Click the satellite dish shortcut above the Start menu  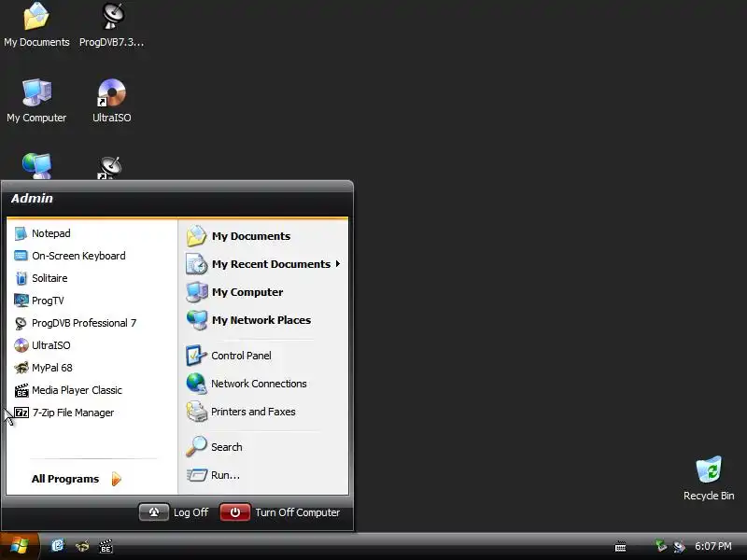click(110, 168)
